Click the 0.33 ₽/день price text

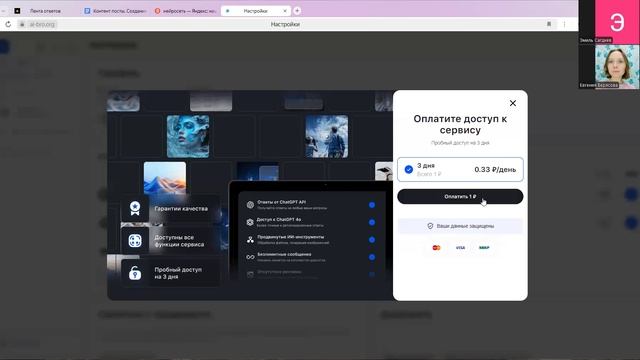point(495,169)
